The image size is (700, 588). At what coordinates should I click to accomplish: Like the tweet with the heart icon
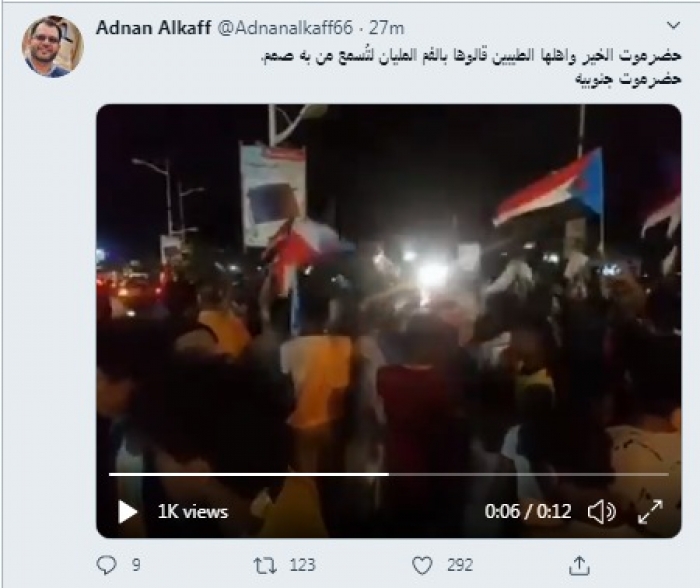[x=422, y=566]
